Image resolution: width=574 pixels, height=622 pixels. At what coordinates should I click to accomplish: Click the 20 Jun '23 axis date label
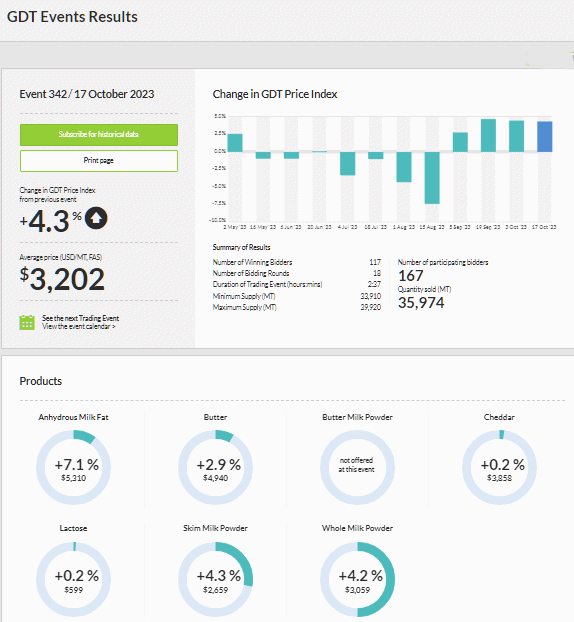(319, 227)
